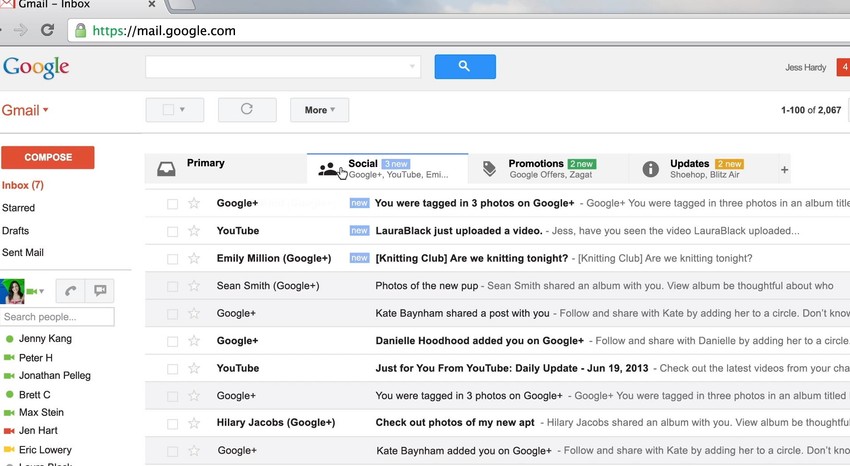Click the plus icon after Updates tab
850x466 pixels.
pyautogui.click(x=784, y=170)
